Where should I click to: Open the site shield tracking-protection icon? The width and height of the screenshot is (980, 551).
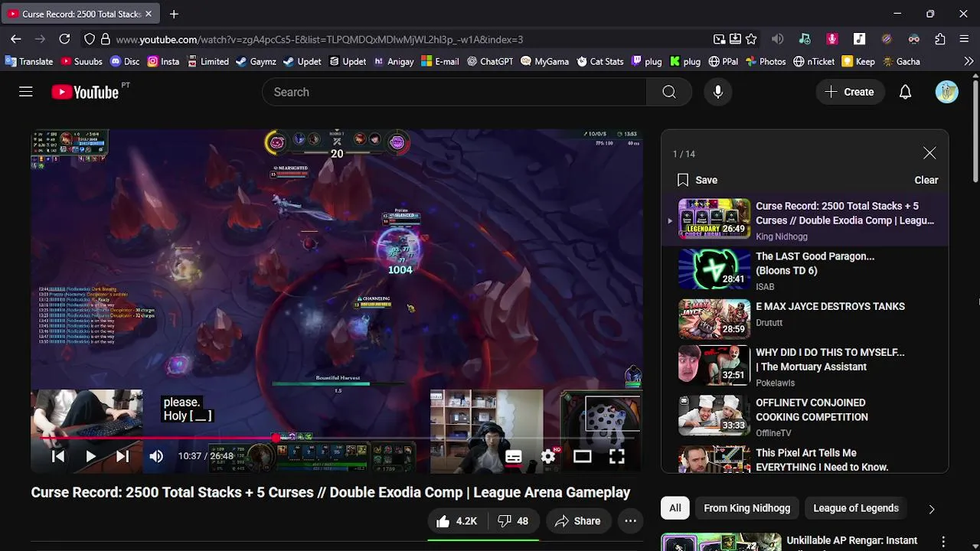pyautogui.click(x=90, y=39)
